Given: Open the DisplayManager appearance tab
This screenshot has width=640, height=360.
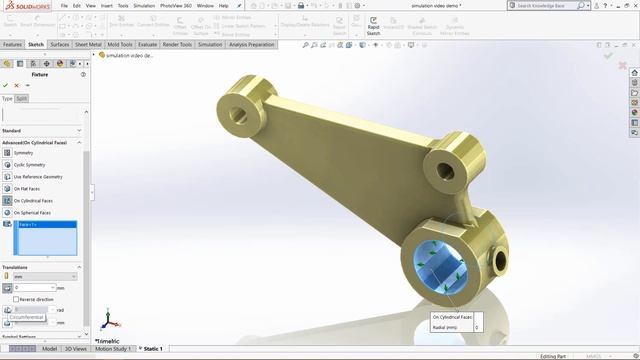Looking at the screenshot, I should (60, 64).
